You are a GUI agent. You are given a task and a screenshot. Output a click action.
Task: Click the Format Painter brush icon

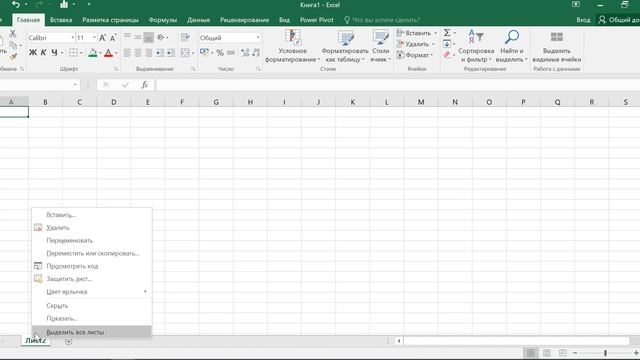tap(13, 56)
